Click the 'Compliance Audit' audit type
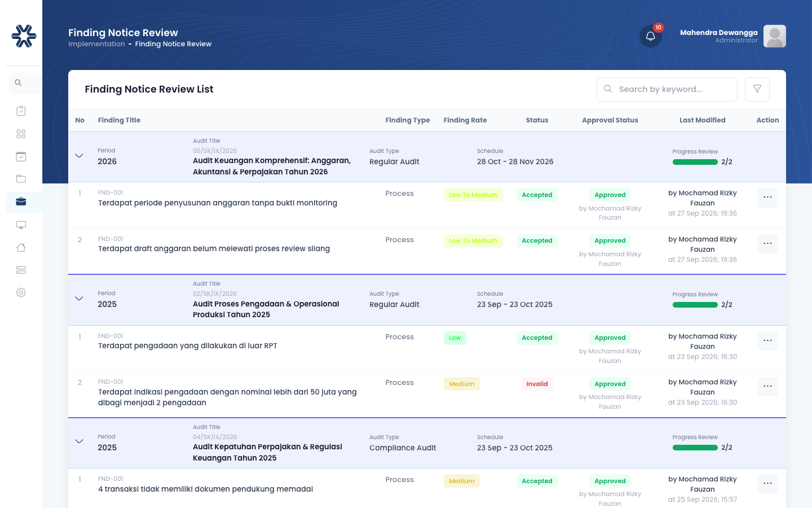This screenshot has height=508, width=812. tap(403, 448)
